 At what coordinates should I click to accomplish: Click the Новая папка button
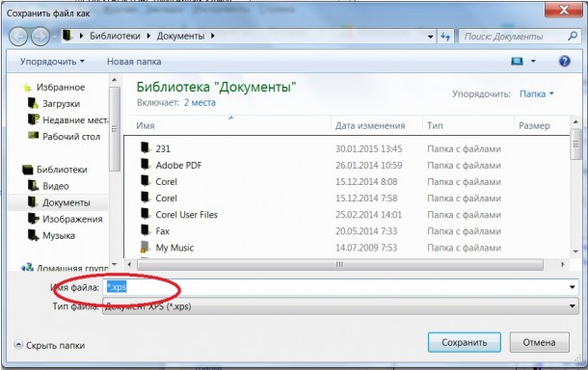pos(134,62)
